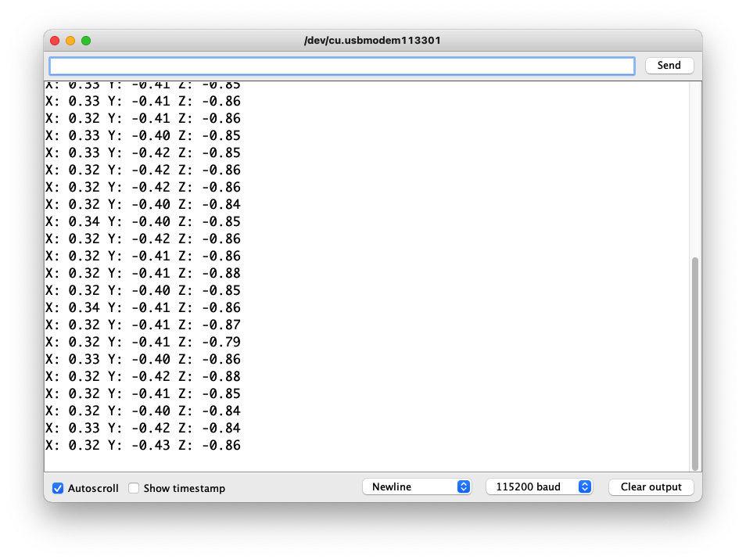Click the line X: 0.33 Y: -0.40 Z: -0.86
This screenshot has width=746, height=560.
tap(143, 359)
